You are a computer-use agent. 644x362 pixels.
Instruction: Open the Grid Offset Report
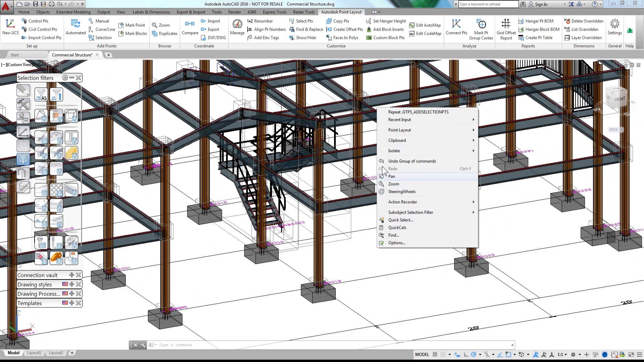click(505, 29)
